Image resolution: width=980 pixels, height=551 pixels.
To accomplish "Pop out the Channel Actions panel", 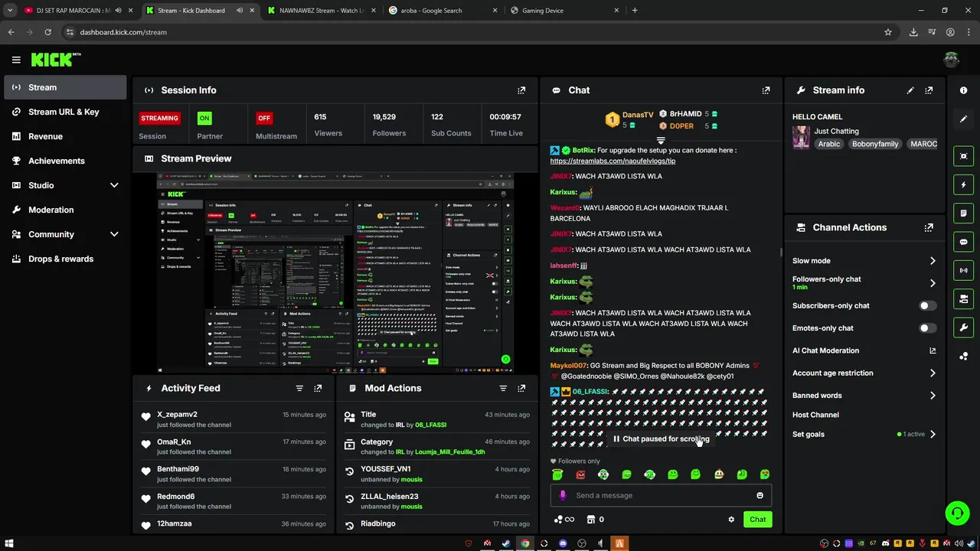I will (x=929, y=227).
